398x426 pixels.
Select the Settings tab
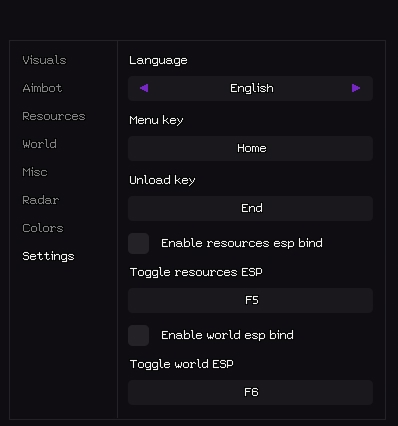coord(48,256)
